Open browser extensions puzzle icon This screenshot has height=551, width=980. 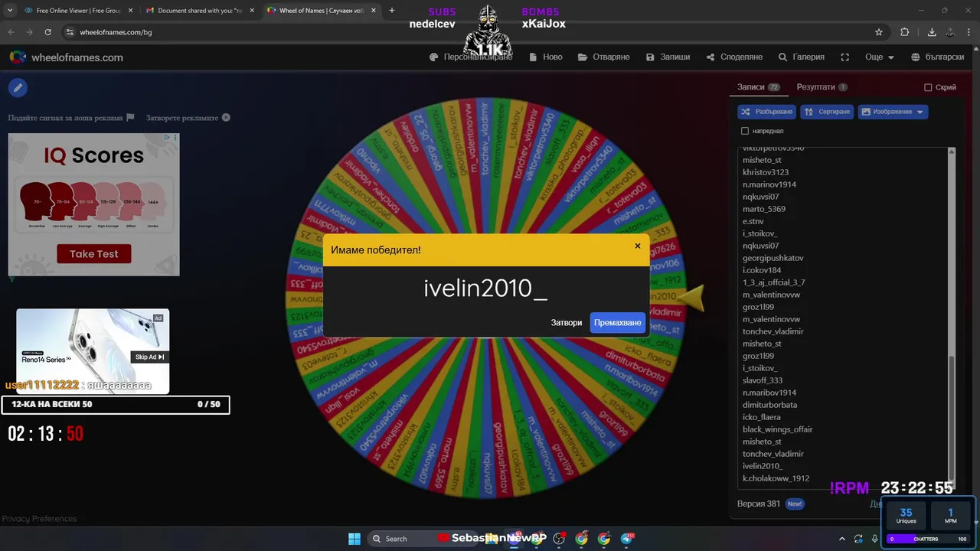tap(905, 32)
